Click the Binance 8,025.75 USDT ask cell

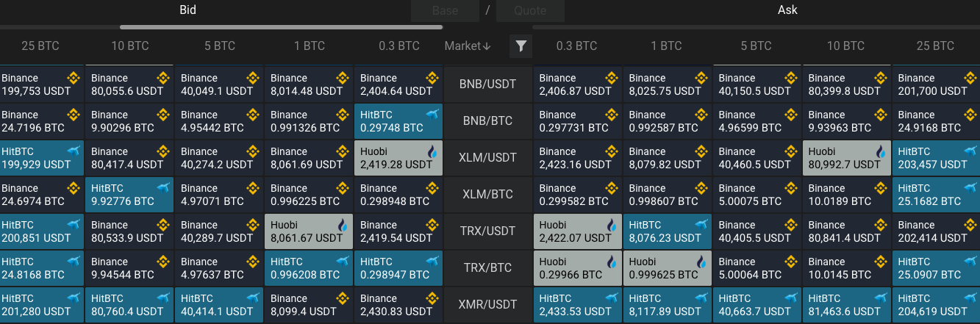tap(668, 84)
